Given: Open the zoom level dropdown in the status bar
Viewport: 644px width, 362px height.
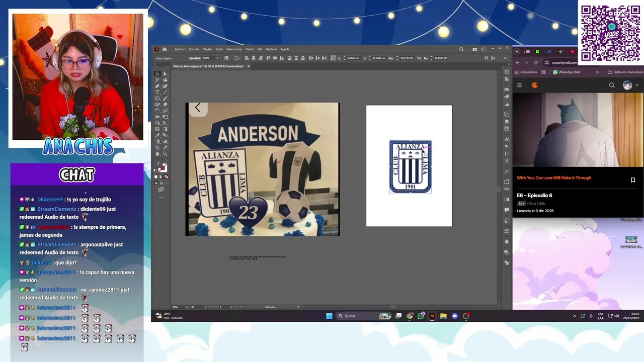Looking at the screenshot, I should [x=187, y=307].
